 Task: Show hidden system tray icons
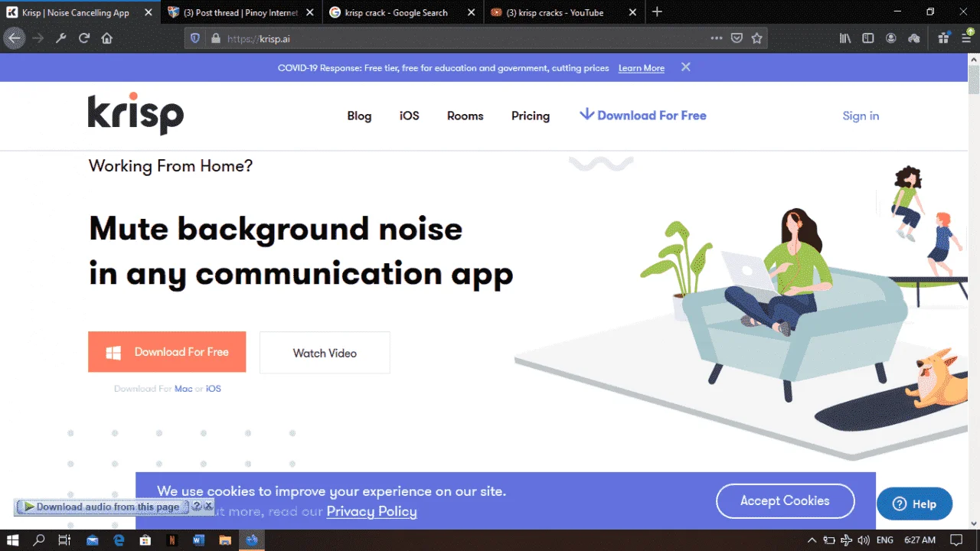point(813,540)
